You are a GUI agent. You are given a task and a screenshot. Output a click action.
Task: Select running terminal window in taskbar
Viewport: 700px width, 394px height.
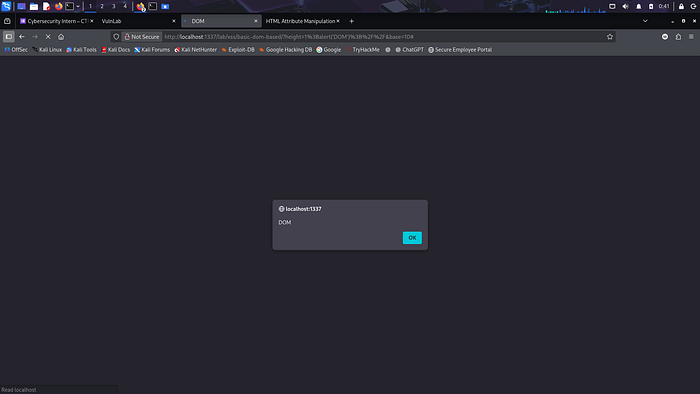click(x=153, y=6)
